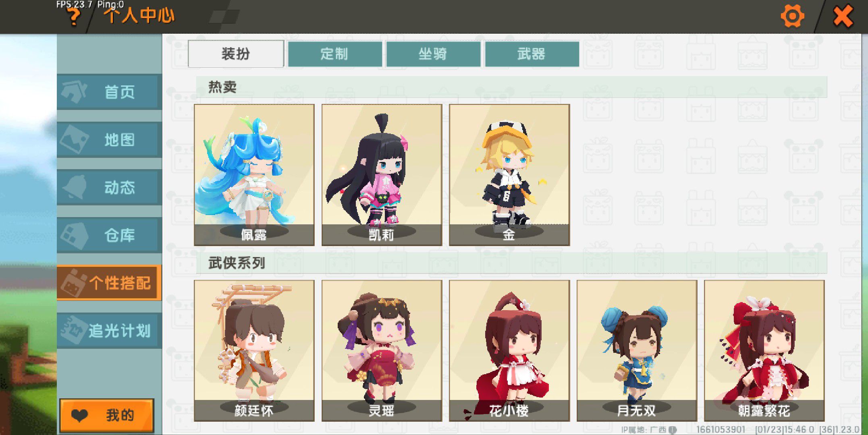The height and width of the screenshot is (435, 868).
Task: Pick the 金 character skin
Action: (509, 175)
